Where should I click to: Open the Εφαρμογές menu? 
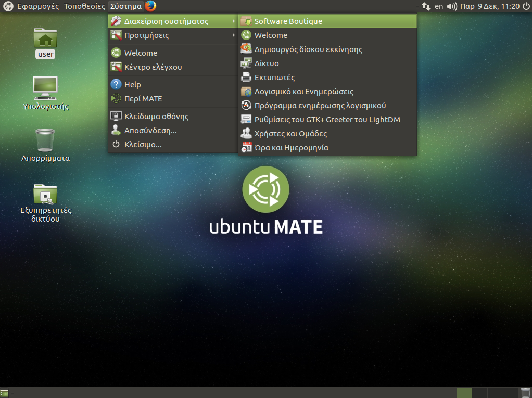point(37,6)
